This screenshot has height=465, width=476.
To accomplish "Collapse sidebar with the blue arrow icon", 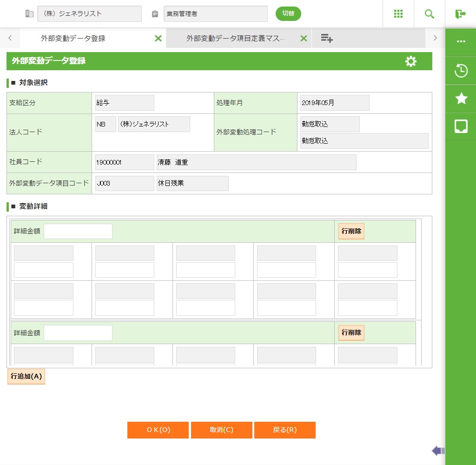I will (438, 450).
